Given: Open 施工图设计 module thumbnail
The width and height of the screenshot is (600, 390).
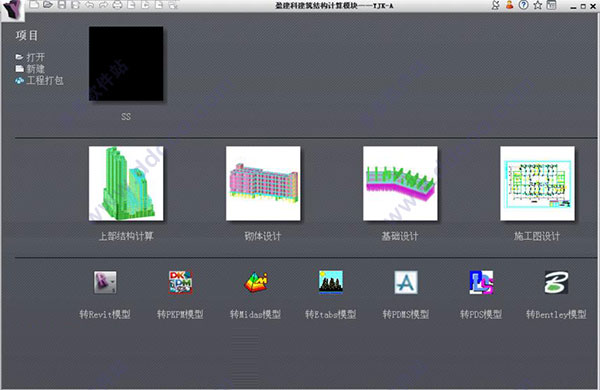Looking at the screenshot, I should 537,183.
